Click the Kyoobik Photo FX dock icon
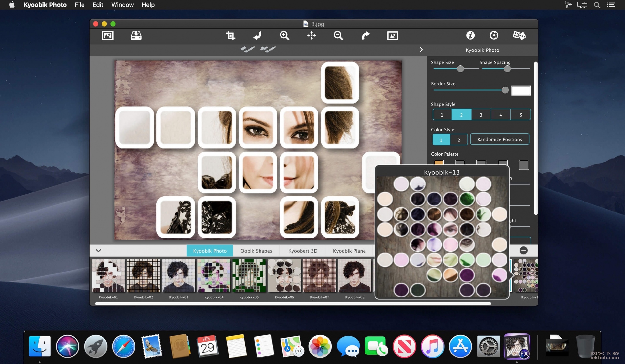Viewport: 625px width, 364px height. 517,346
